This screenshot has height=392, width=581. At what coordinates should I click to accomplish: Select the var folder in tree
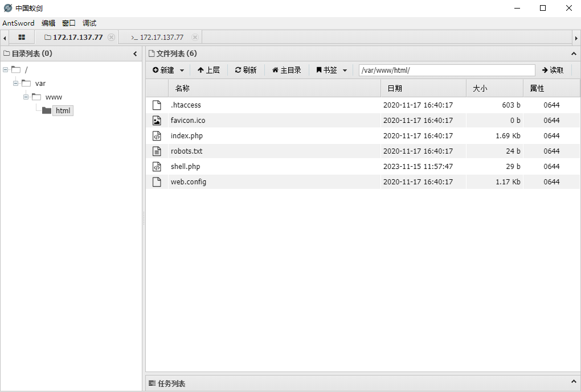click(x=40, y=83)
